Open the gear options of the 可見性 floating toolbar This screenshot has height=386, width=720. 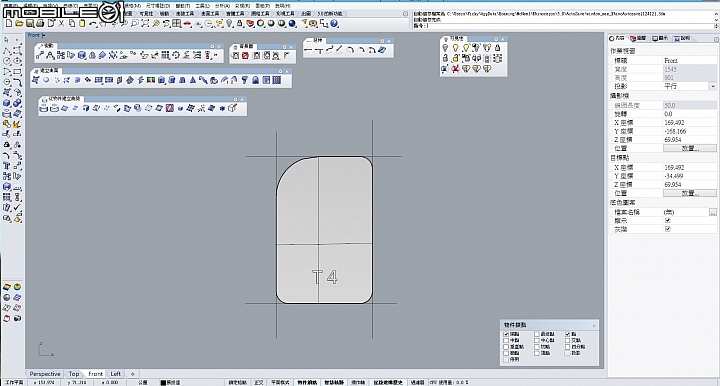pos(496,39)
